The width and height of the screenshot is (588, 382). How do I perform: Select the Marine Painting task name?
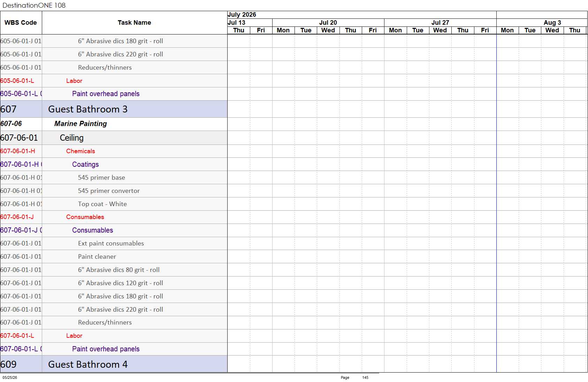pos(81,124)
